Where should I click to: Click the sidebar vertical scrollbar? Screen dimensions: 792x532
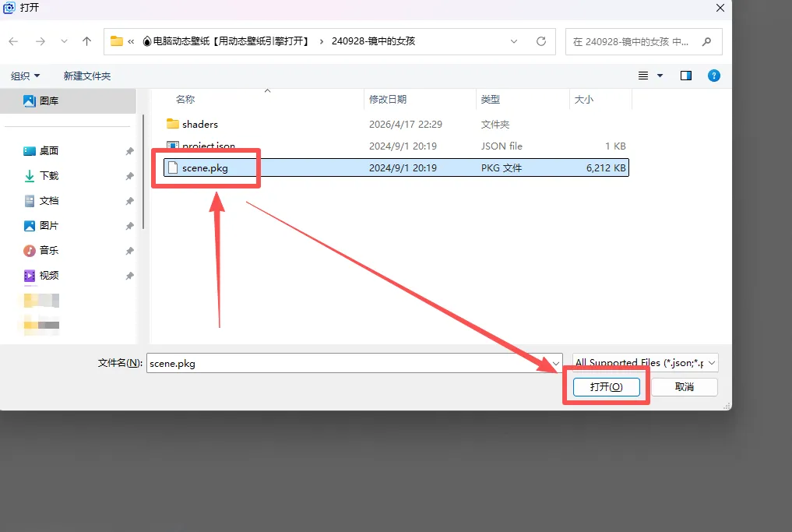point(143,172)
